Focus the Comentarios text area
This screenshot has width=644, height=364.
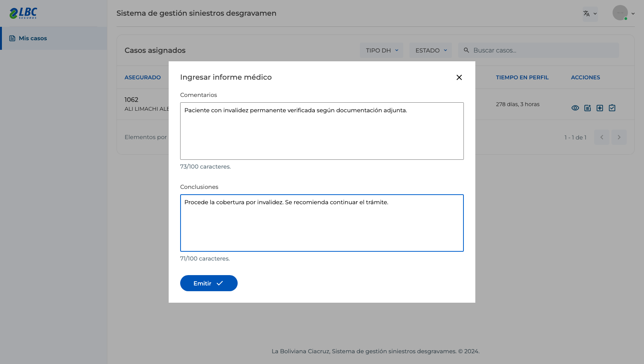[x=322, y=131]
